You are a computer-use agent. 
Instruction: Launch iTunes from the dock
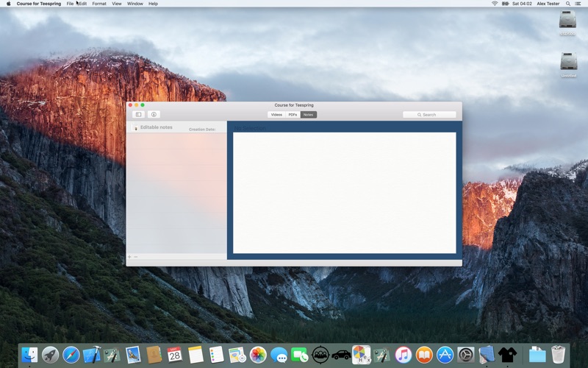coord(403,355)
